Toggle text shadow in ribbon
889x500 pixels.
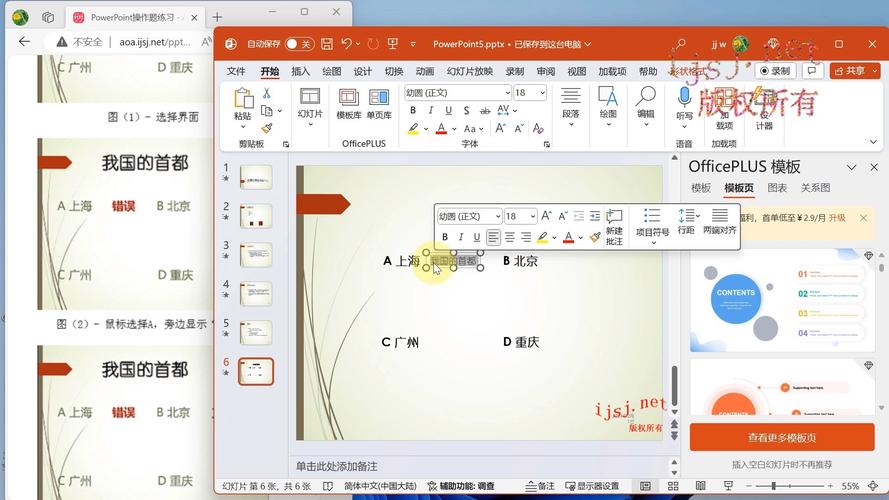coord(466,111)
